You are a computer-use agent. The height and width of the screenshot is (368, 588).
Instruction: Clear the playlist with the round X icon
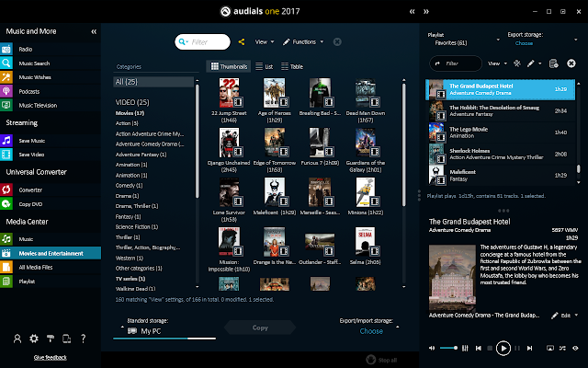coord(571,63)
